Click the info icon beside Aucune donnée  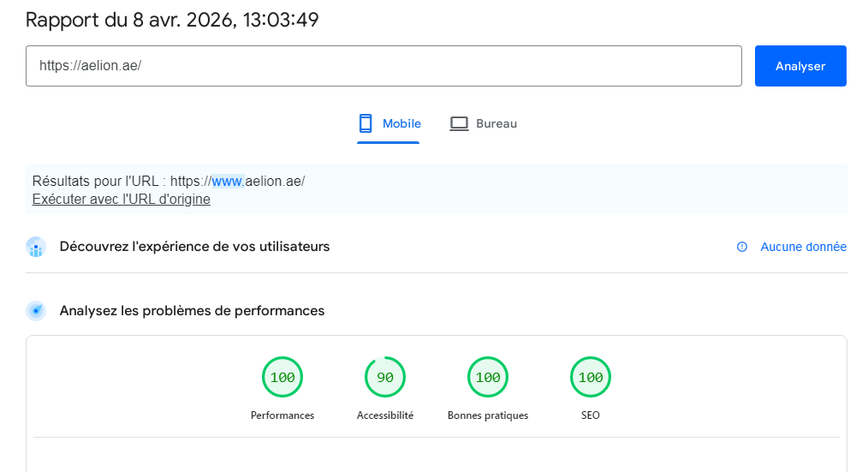[x=742, y=247]
